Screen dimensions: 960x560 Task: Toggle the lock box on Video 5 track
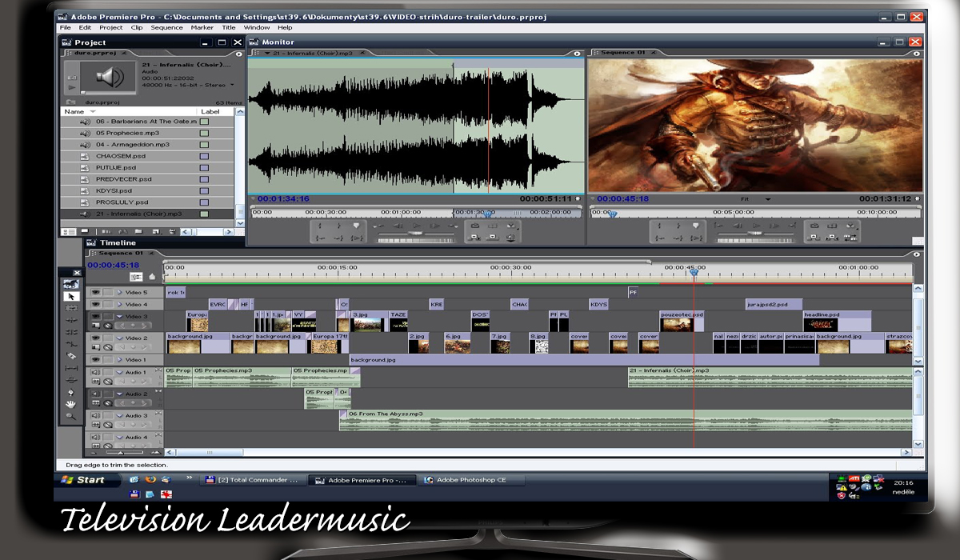[x=108, y=293]
